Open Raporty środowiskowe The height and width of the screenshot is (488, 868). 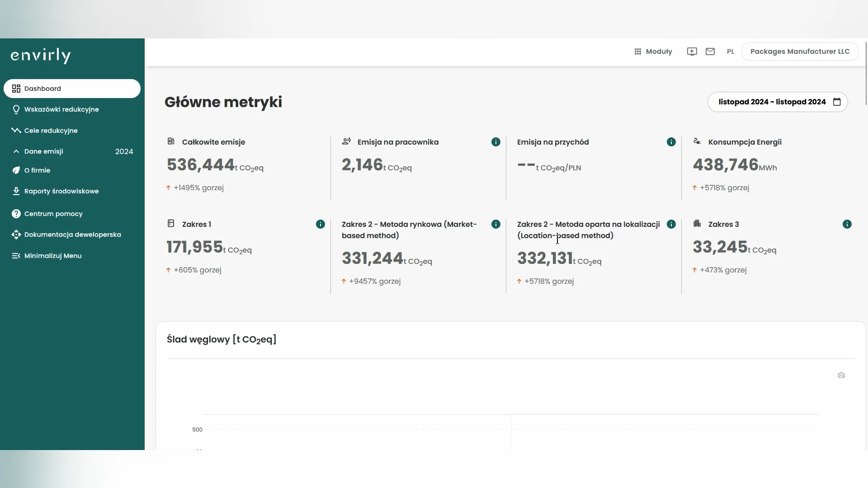(x=61, y=191)
